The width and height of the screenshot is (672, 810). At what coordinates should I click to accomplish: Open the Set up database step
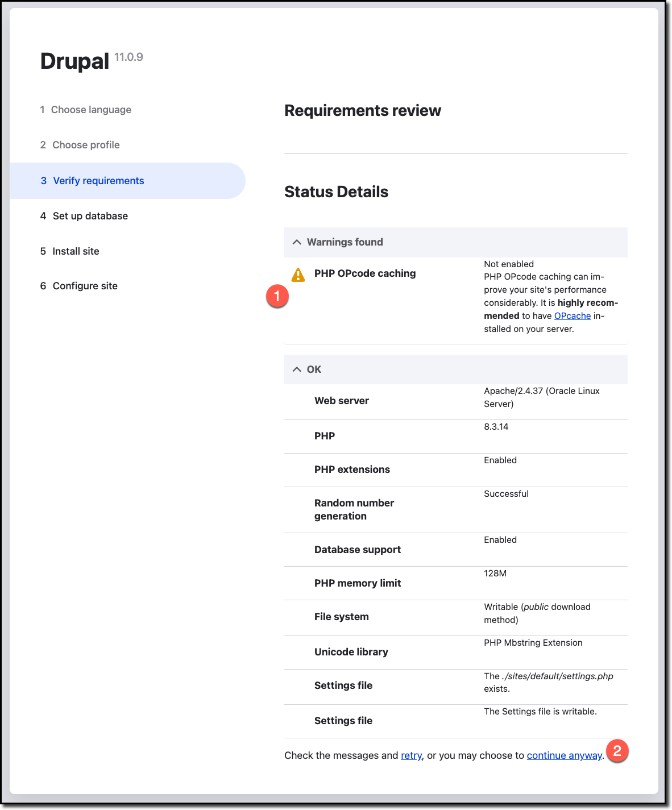click(x=90, y=216)
